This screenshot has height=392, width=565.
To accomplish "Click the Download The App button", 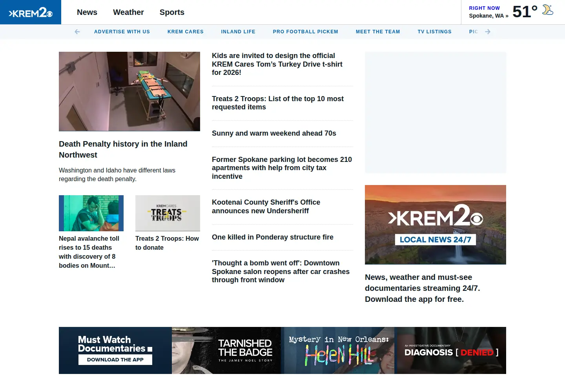I will (x=115, y=359).
